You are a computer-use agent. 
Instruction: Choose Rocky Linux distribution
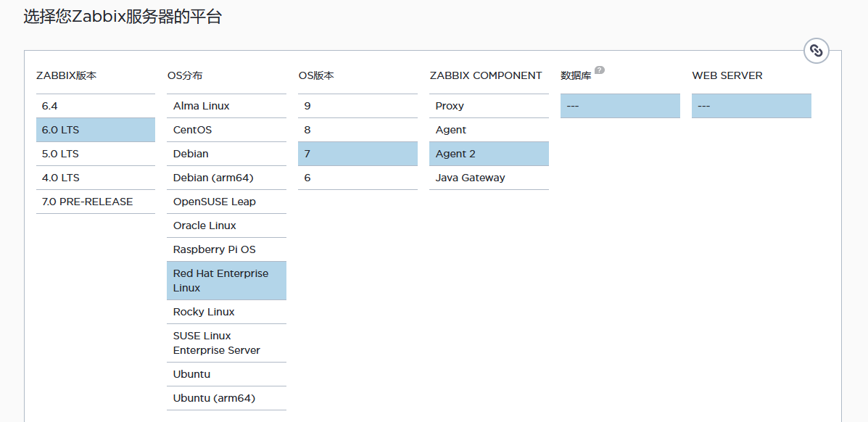click(226, 312)
